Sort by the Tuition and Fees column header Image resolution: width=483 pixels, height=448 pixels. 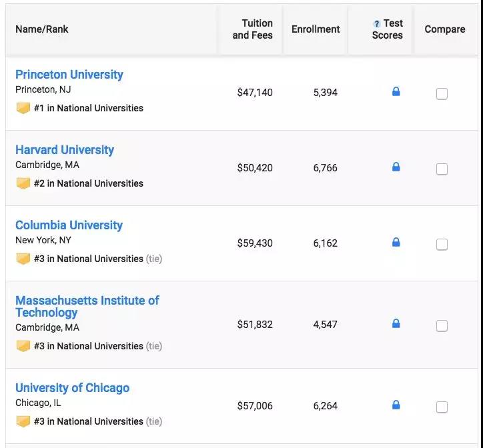coord(253,29)
